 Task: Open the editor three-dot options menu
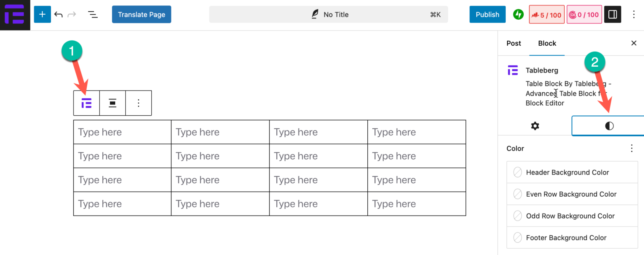[634, 14]
